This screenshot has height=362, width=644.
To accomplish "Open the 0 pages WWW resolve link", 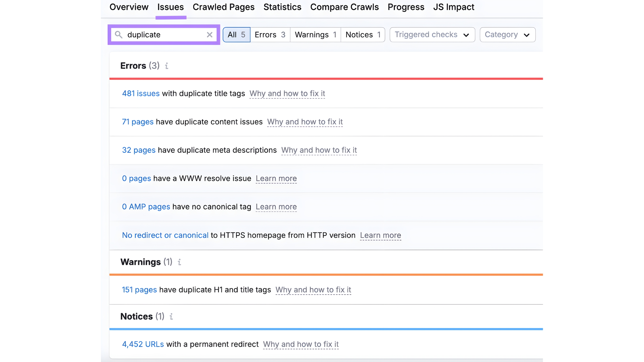I will [136, 178].
